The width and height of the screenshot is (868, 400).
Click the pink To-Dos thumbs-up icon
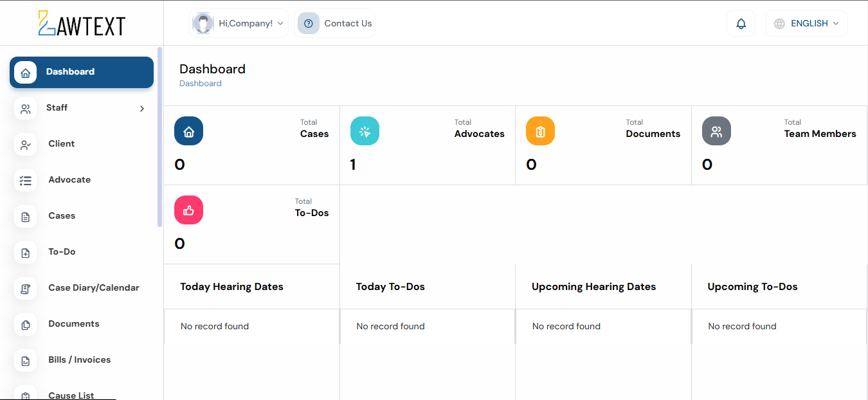coord(188,210)
